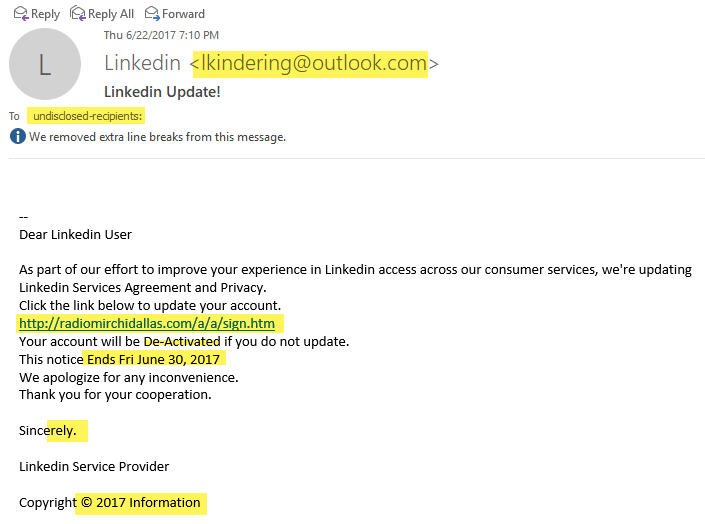Click the blue information icon
The width and height of the screenshot is (705, 524).
(18, 136)
